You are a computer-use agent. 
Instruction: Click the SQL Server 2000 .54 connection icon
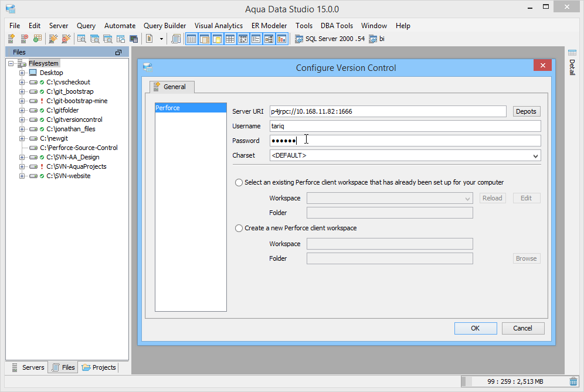(298, 39)
